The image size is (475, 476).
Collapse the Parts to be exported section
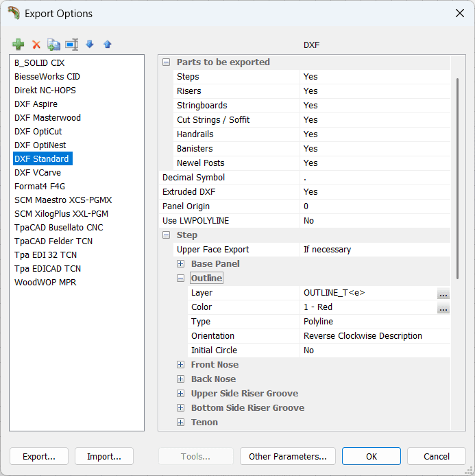tap(166, 62)
